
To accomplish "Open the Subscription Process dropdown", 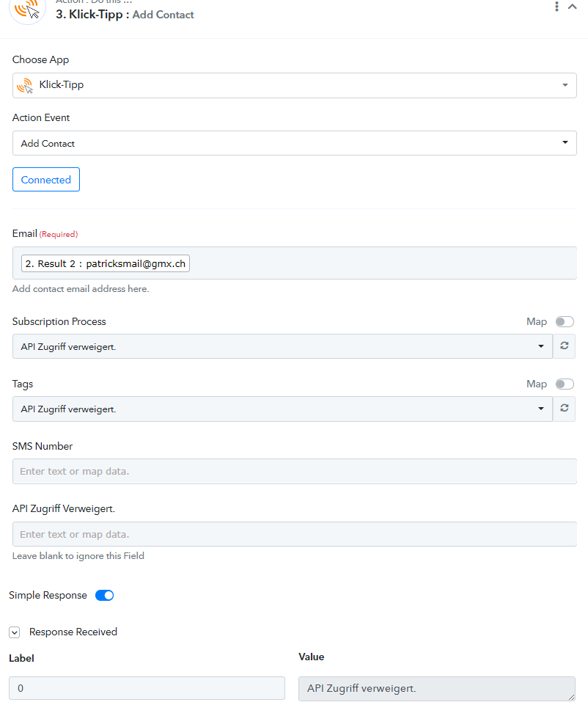I will tap(282, 346).
